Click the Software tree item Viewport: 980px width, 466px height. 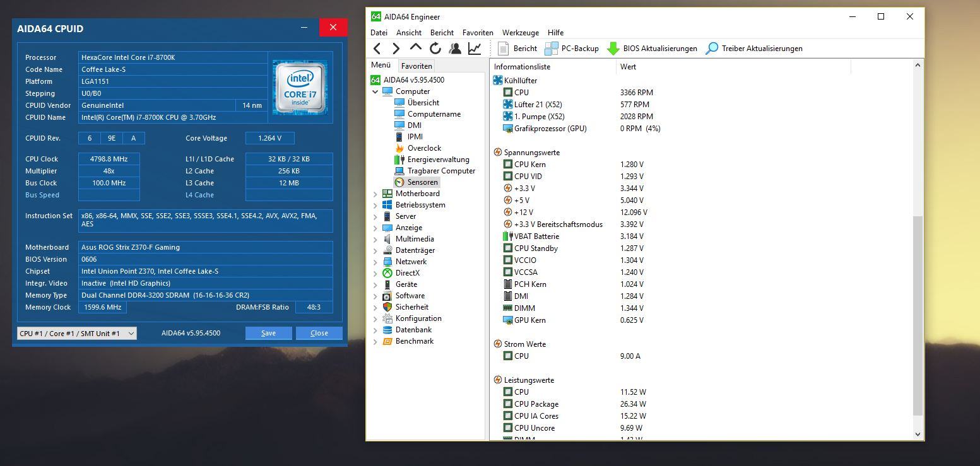[403, 296]
